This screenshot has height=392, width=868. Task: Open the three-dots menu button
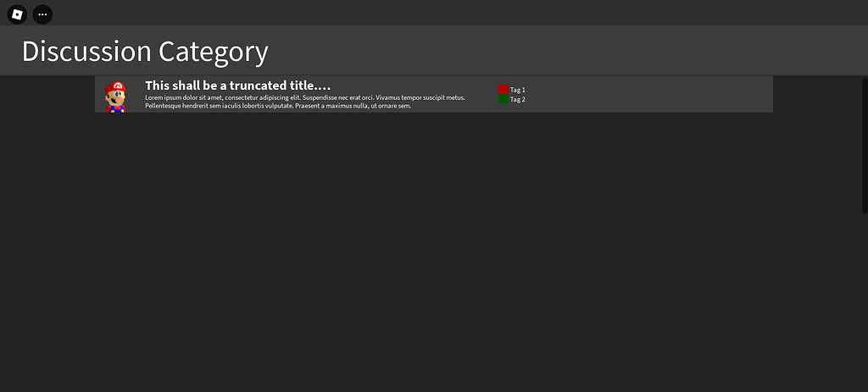[x=42, y=14]
